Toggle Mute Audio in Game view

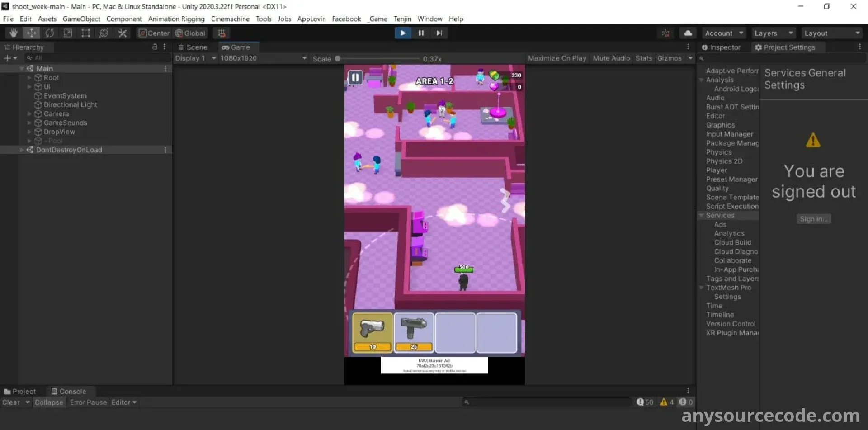[x=611, y=58]
